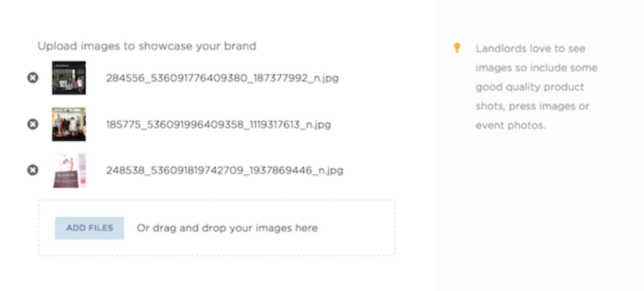Viewport: 644px width, 291px height.
Task: Click the 'good quality product' tip line
Action: [530, 87]
